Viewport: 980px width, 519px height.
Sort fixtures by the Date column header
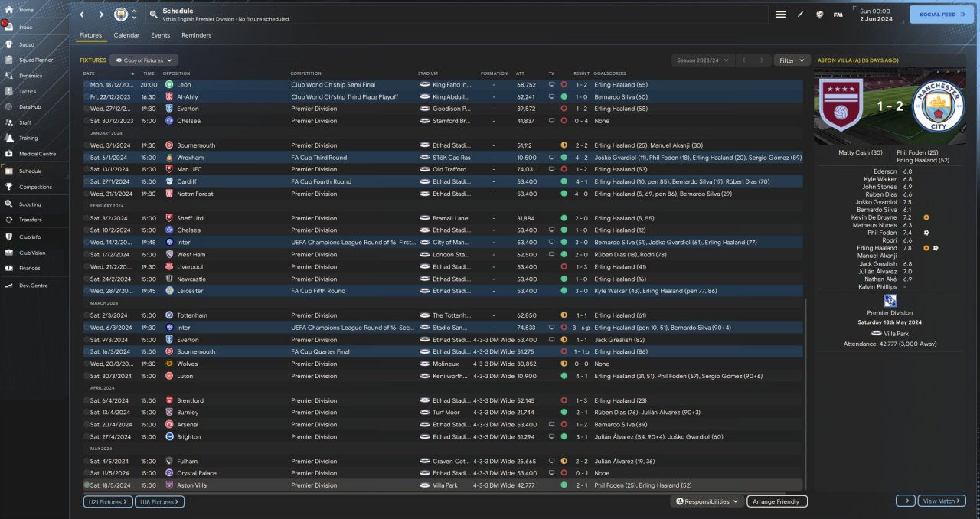pos(89,73)
